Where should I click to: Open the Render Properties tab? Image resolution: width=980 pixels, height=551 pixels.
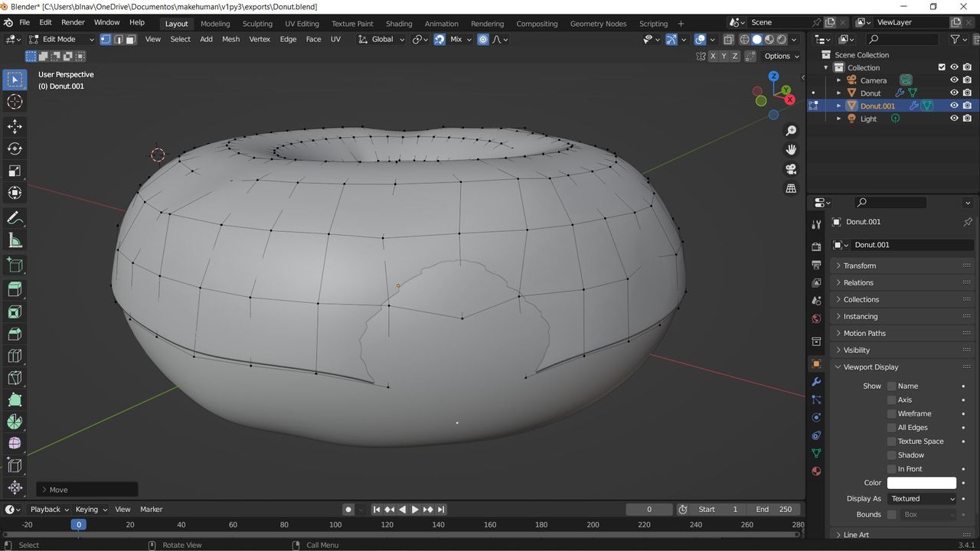click(x=815, y=246)
